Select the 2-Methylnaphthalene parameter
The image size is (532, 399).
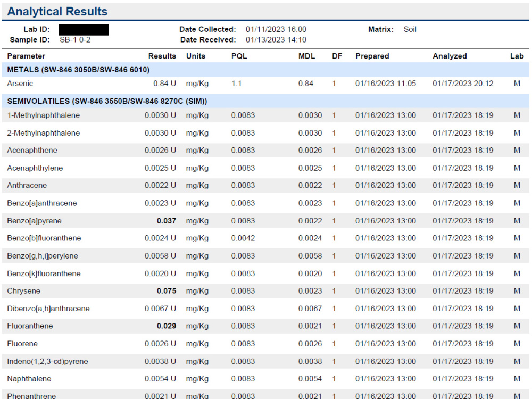[x=44, y=133]
